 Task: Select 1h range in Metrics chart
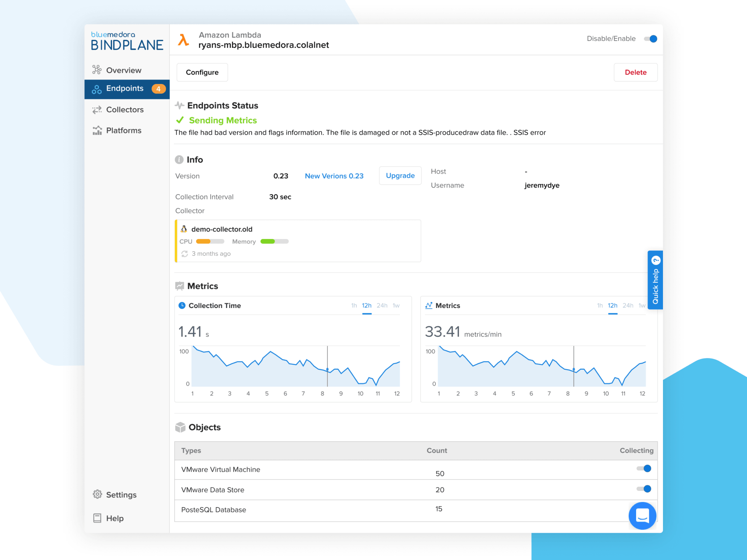coord(600,305)
